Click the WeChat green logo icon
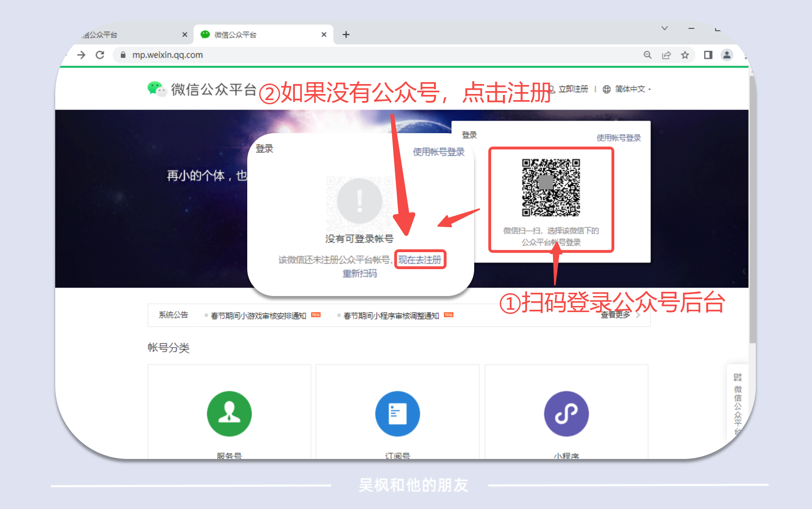This screenshot has height=509, width=812. pyautogui.click(x=157, y=89)
